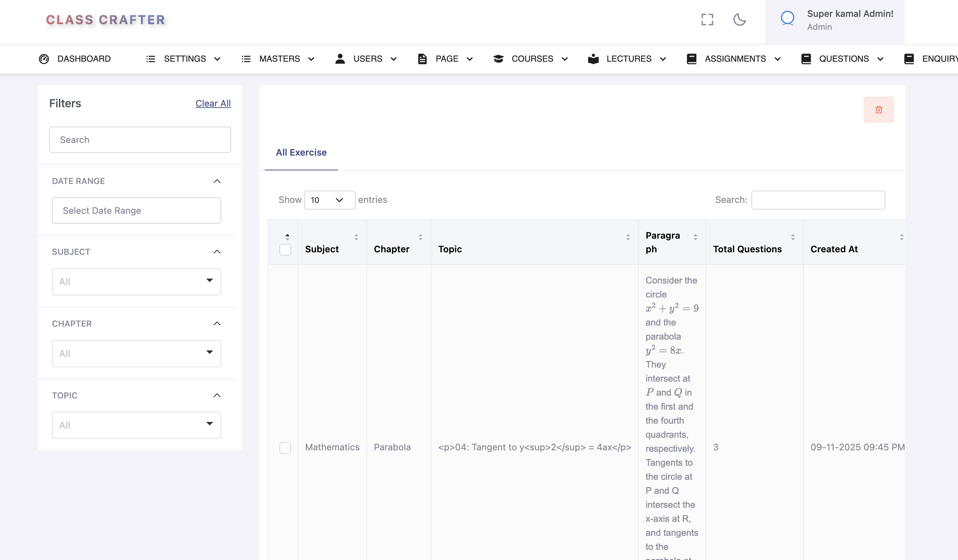Expand the Chapter filter dropdown
Screen dimensions: 958x560
click(136, 353)
